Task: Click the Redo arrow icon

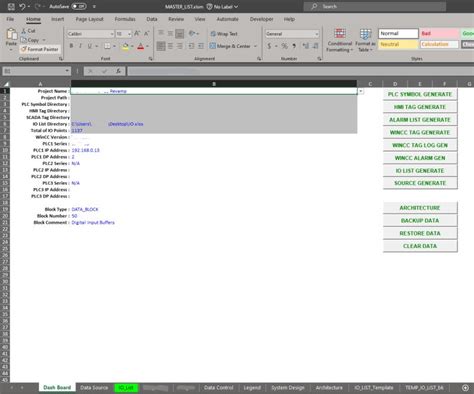Action: [37, 6]
